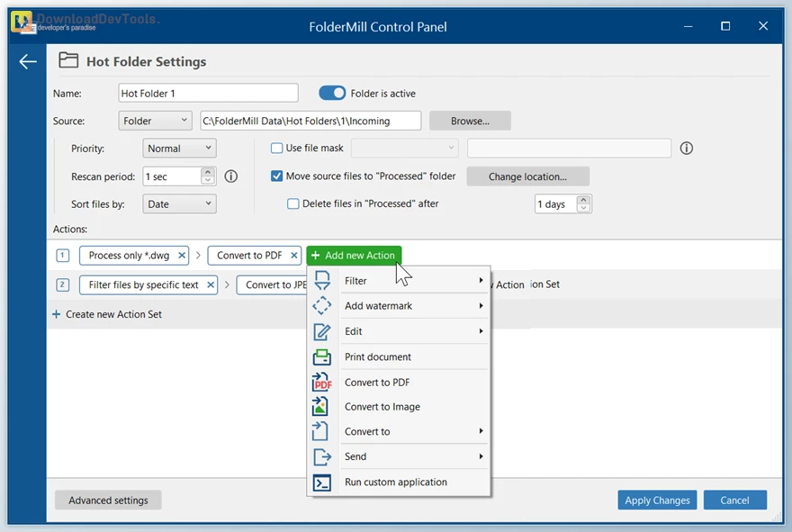Click the Send arrow icon
The height and width of the screenshot is (532, 792).
tap(322, 456)
